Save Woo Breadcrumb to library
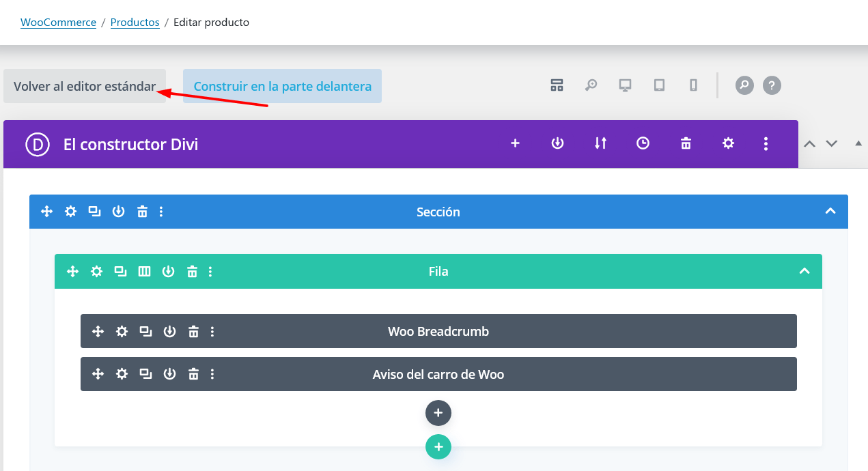868x471 pixels. pos(170,332)
